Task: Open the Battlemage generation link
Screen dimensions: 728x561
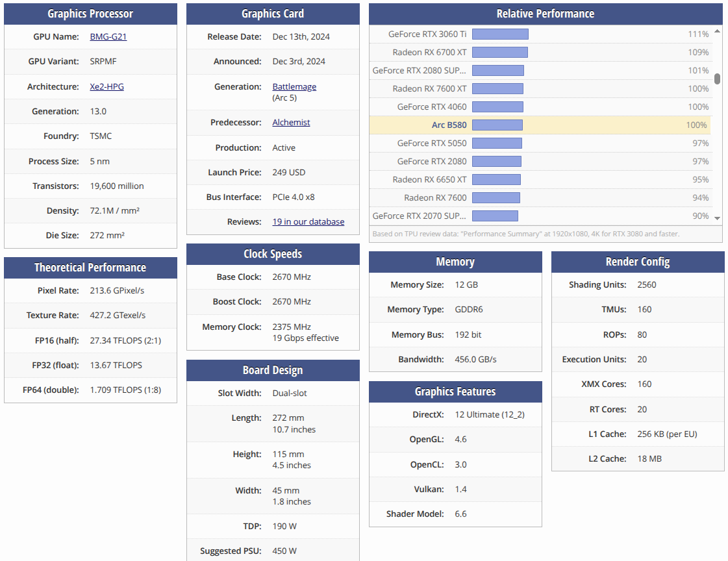Action: [x=294, y=86]
